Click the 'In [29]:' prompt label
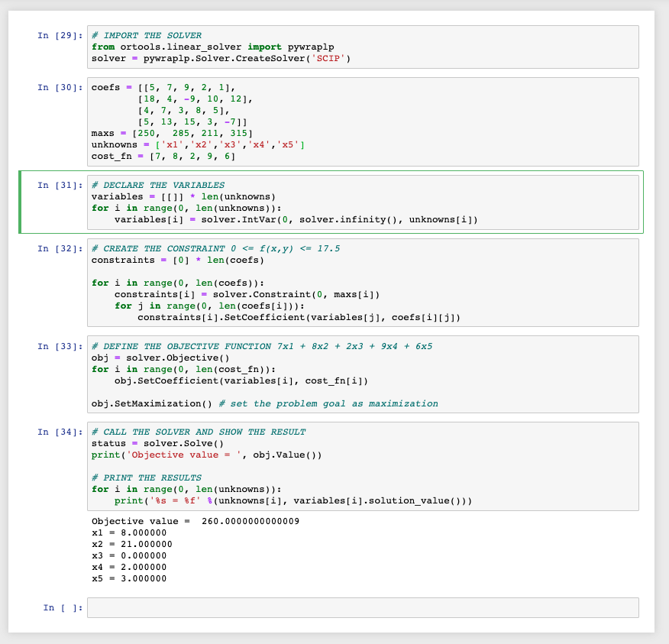This screenshot has height=644, width=669. pyautogui.click(x=60, y=35)
